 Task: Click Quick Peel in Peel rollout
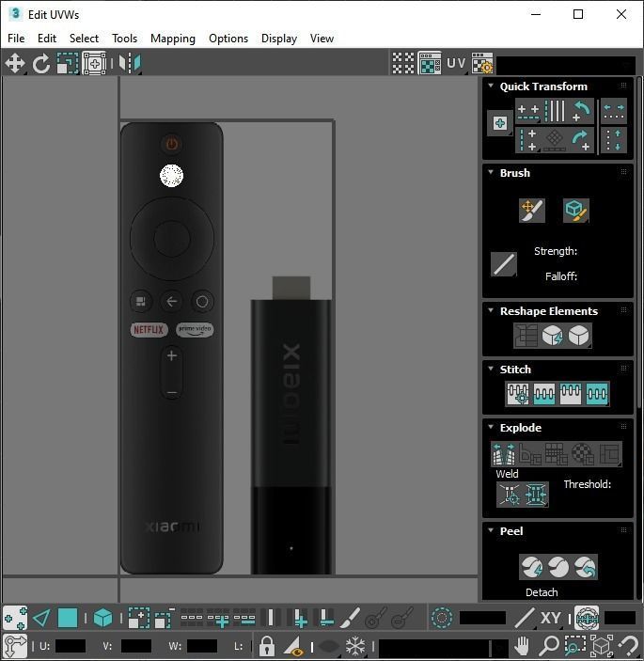click(531, 567)
